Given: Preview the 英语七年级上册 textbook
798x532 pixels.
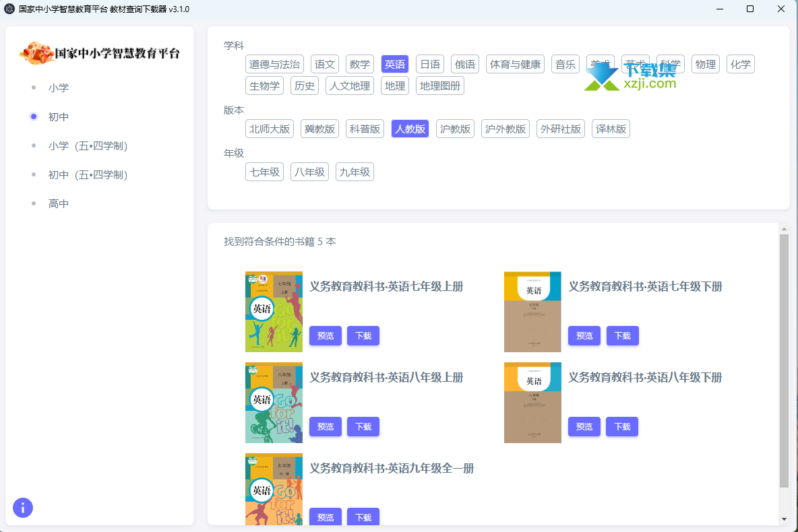Looking at the screenshot, I should click(x=326, y=336).
